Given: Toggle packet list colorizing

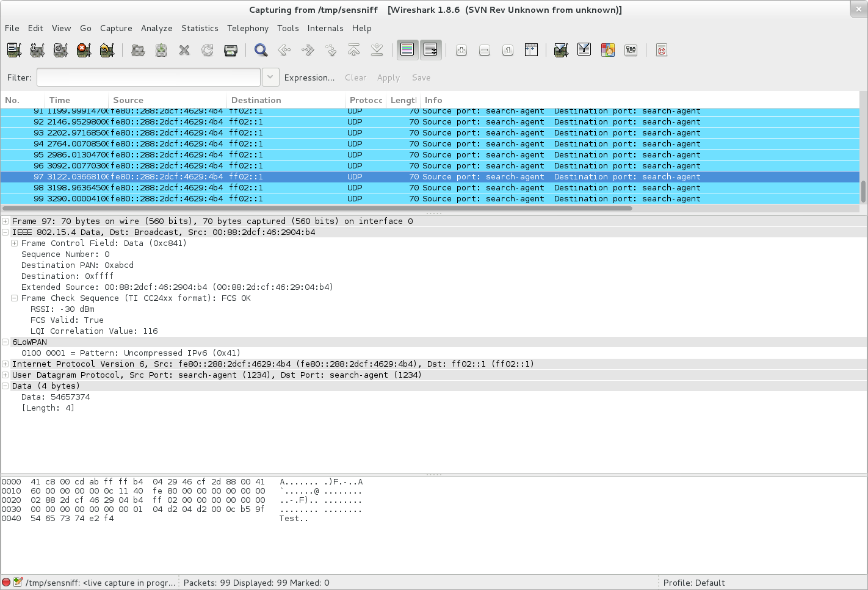Looking at the screenshot, I should pyautogui.click(x=407, y=50).
